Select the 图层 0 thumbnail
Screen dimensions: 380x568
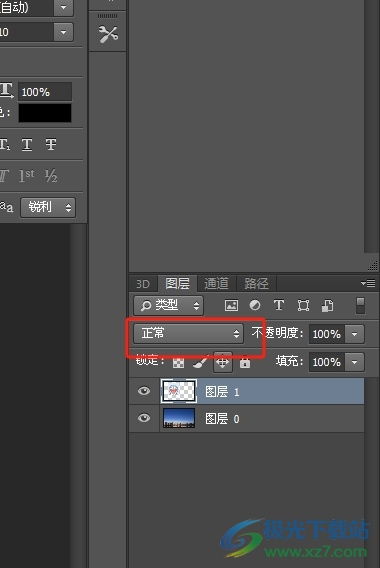tap(179, 418)
